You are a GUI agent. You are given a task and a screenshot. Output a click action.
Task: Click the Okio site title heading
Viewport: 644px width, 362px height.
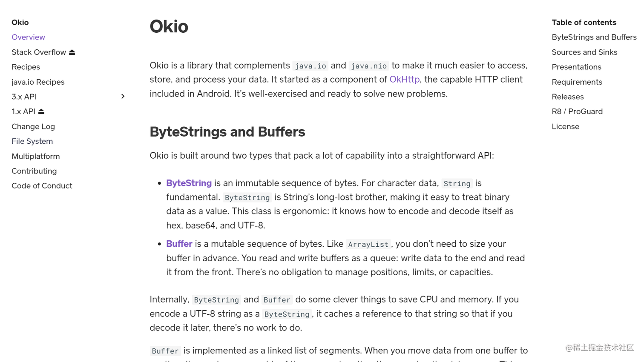[x=20, y=22]
